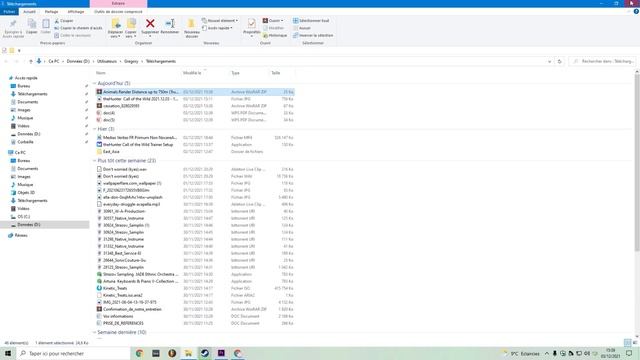Screen dimensions: 640x360
Task: Switch to details view icon in status bar
Action: tap(628, 343)
